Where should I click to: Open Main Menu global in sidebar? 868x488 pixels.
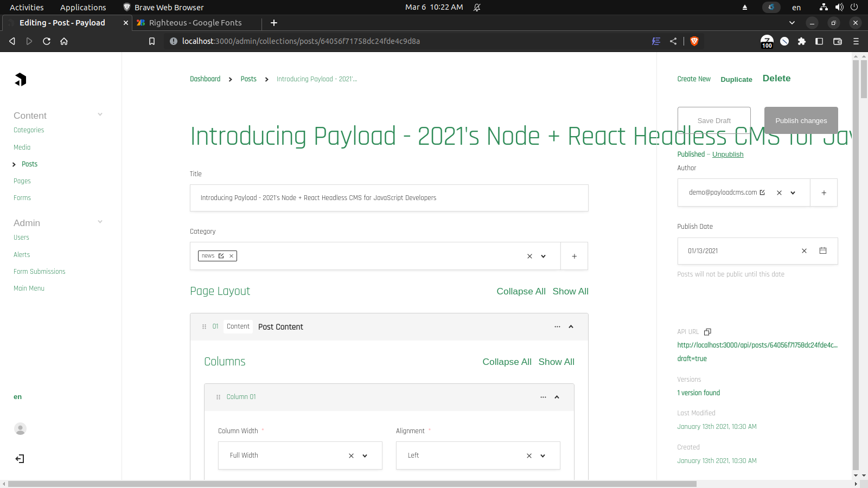click(x=29, y=288)
